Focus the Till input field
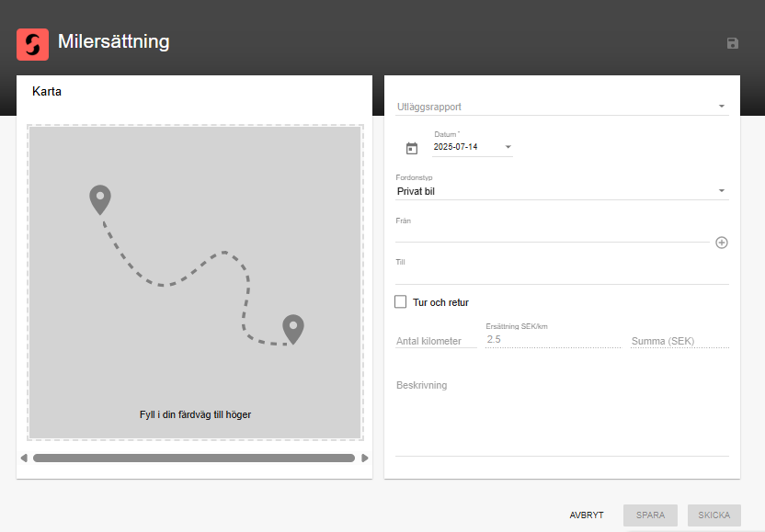This screenshot has height=532, width=765. tap(562, 276)
